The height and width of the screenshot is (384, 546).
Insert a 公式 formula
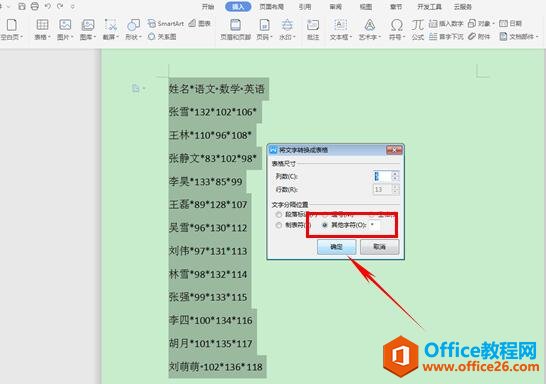click(x=417, y=30)
